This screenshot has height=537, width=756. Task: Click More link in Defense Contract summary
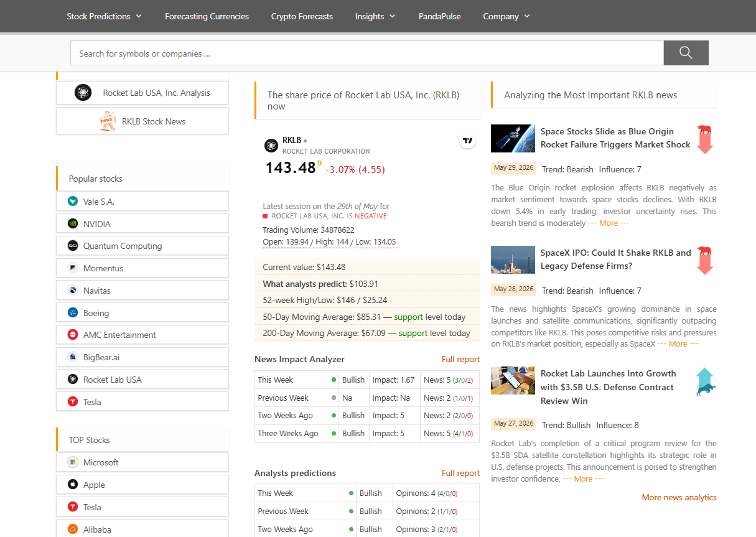[583, 479]
